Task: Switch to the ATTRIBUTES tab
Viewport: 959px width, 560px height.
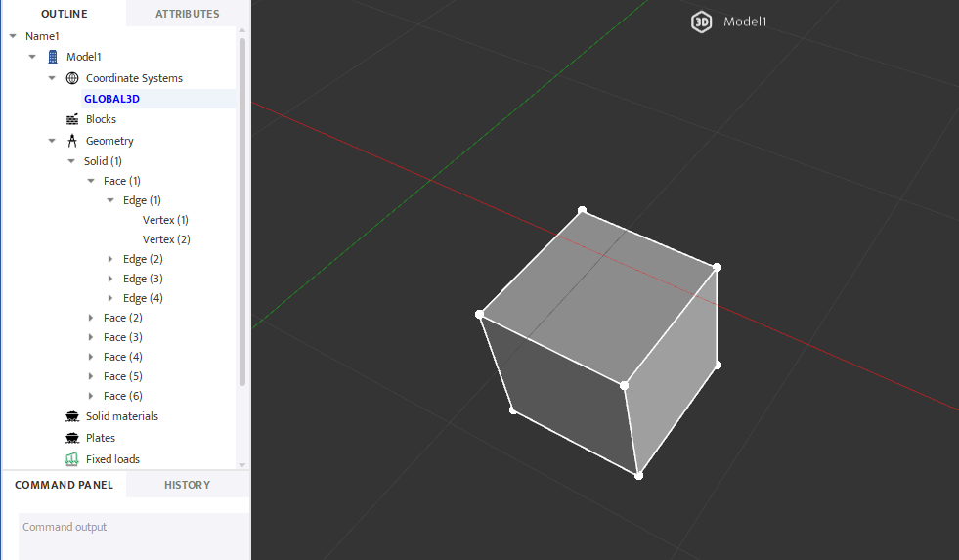Action: [187, 14]
